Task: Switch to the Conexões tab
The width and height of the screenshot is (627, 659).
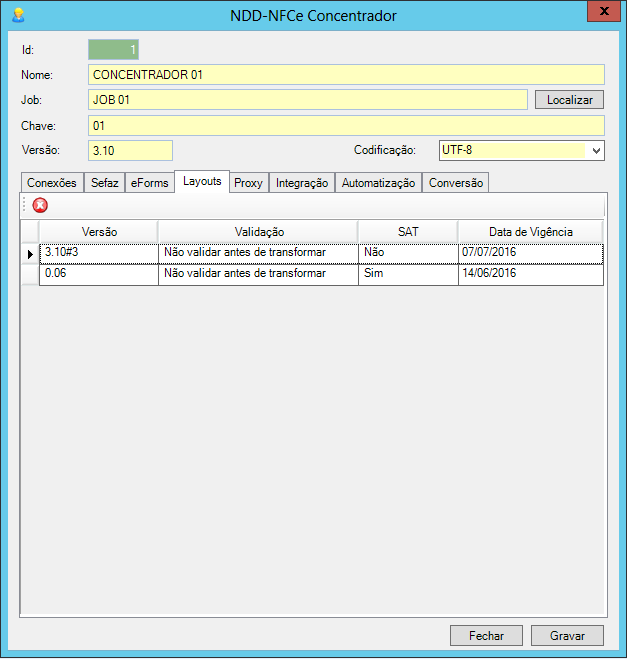Action: click(52, 183)
